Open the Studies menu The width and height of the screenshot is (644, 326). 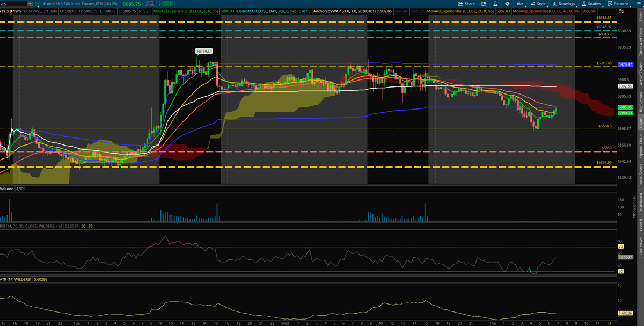tap(591, 4)
